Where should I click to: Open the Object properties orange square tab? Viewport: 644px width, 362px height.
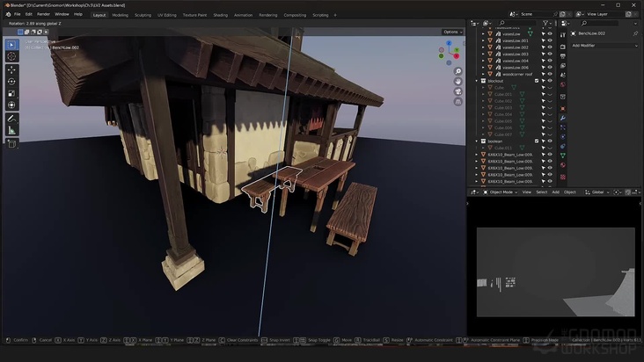tap(563, 109)
